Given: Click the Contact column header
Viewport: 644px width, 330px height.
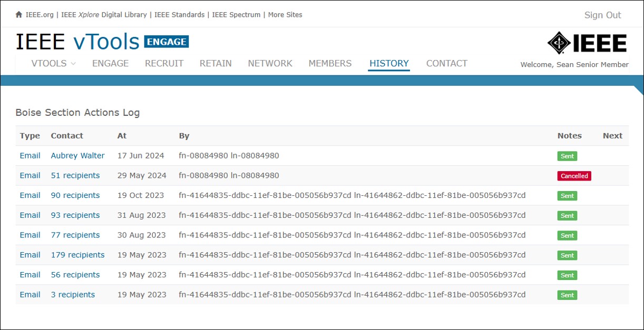Looking at the screenshot, I should [67, 136].
